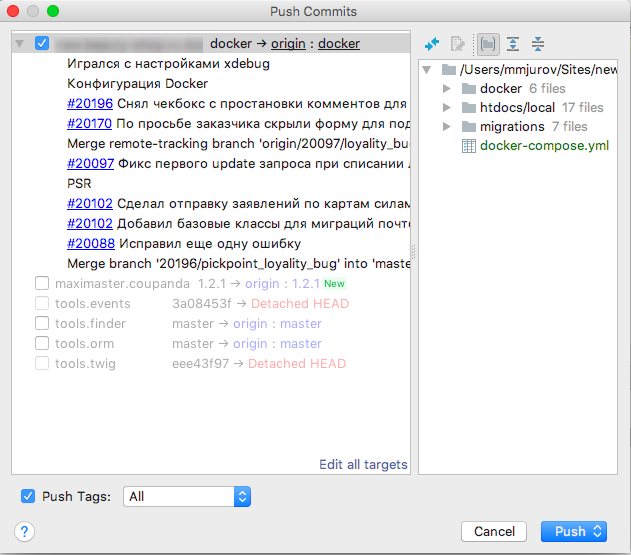
Task: Click the Collapse All icon
Action: pyautogui.click(x=538, y=44)
